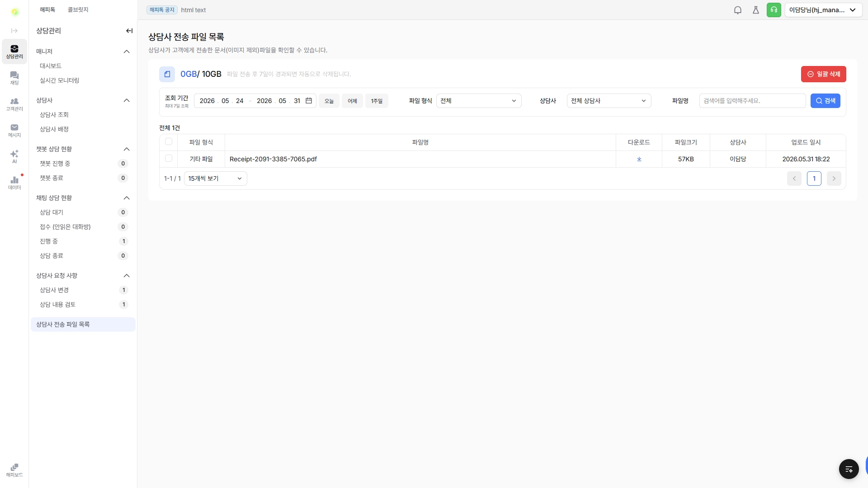Set period to 오늘

(x=329, y=101)
